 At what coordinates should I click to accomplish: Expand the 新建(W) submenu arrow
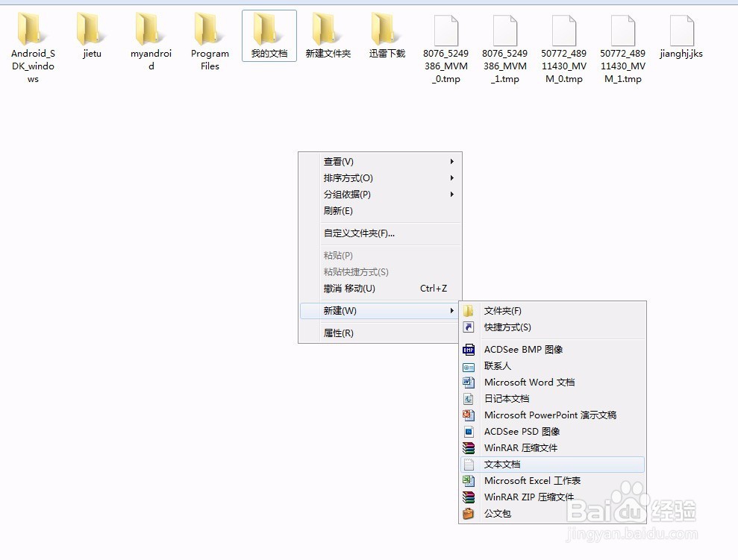point(452,311)
